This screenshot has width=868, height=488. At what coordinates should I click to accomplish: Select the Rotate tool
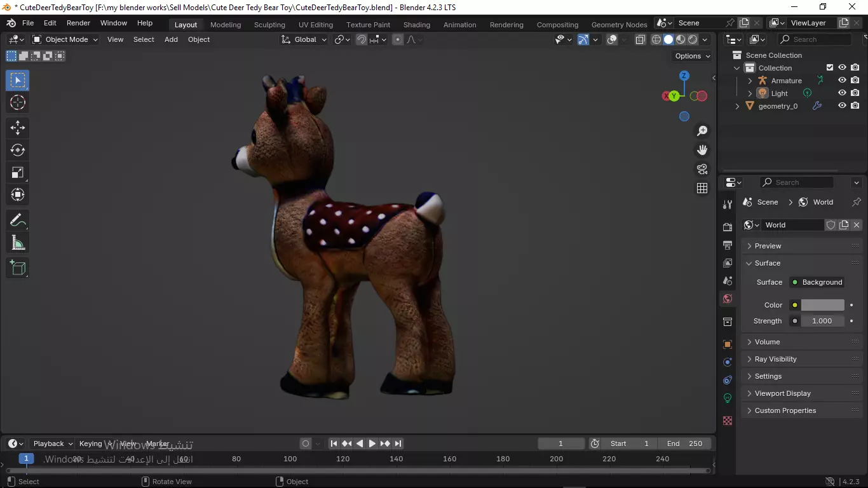(18, 150)
